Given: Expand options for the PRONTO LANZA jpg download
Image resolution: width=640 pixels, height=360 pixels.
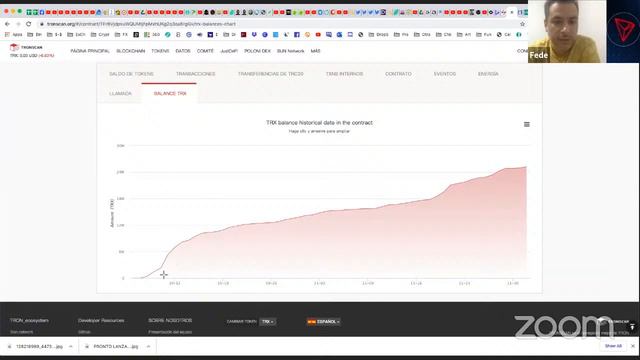Looking at the screenshot, I should click(x=149, y=347).
